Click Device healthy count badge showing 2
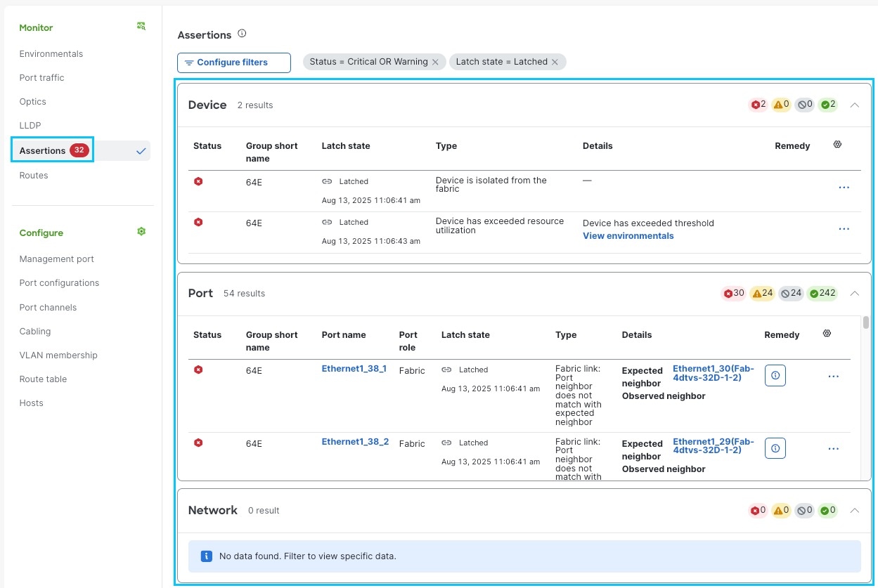The width and height of the screenshot is (878, 588). (827, 105)
